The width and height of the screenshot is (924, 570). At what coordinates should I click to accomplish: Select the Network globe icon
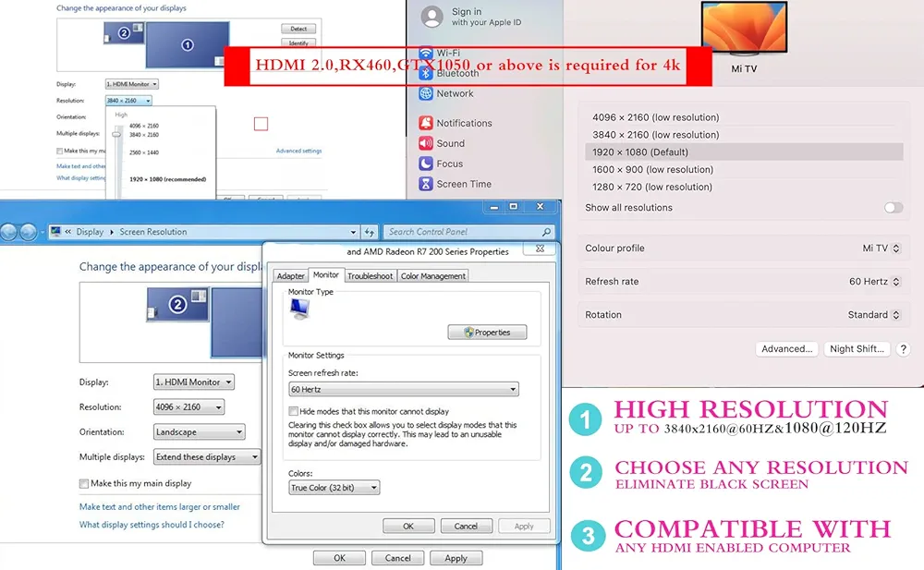pyautogui.click(x=426, y=93)
